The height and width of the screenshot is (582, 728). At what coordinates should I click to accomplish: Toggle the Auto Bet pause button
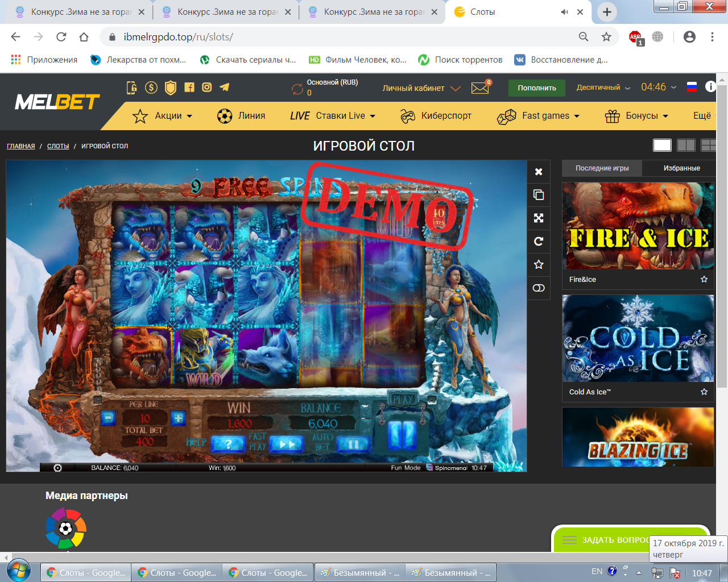[353, 444]
